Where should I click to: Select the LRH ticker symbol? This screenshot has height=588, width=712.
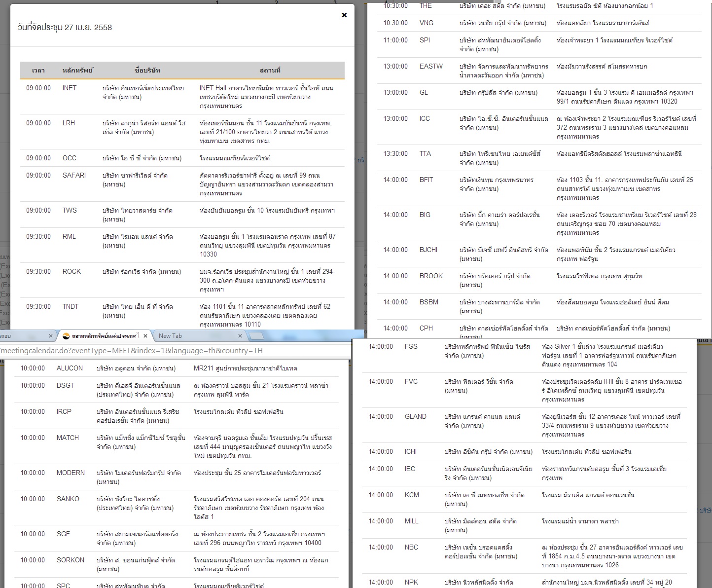click(69, 123)
